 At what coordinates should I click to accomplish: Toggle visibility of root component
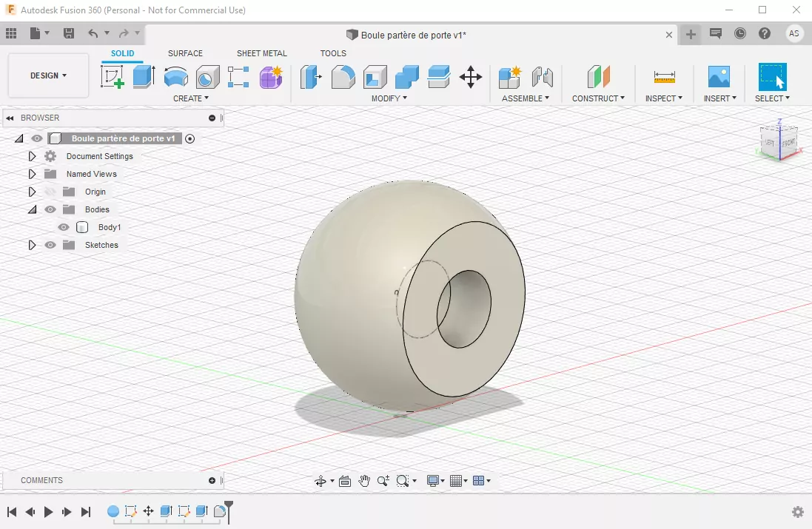(x=36, y=138)
